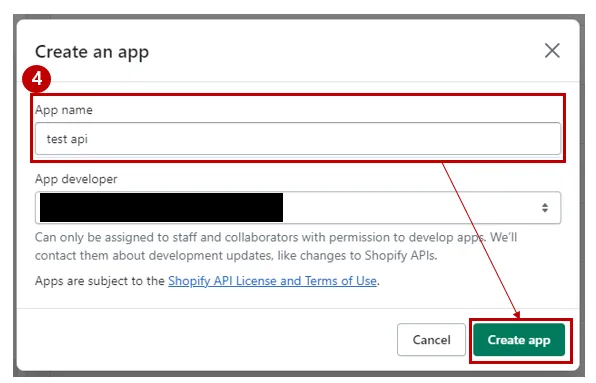The width and height of the screenshot is (596, 383).
Task: Click the "App name" field label
Action: (x=63, y=110)
